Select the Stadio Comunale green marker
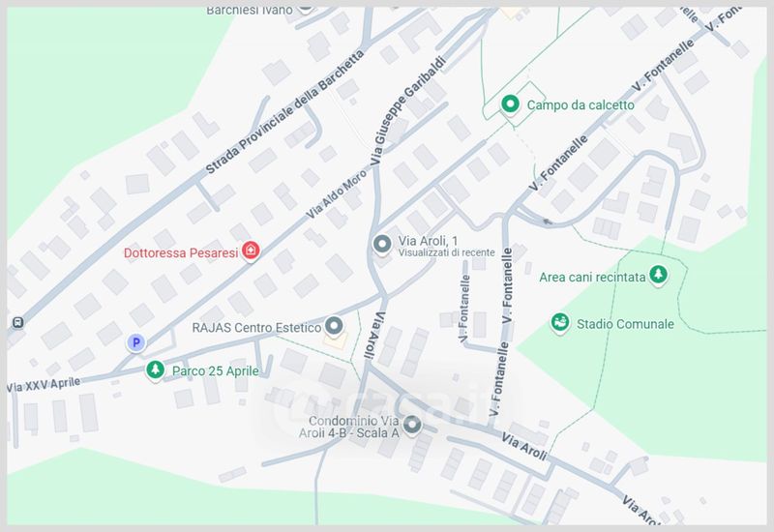This screenshot has width=774, height=532. pyautogui.click(x=559, y=323)
